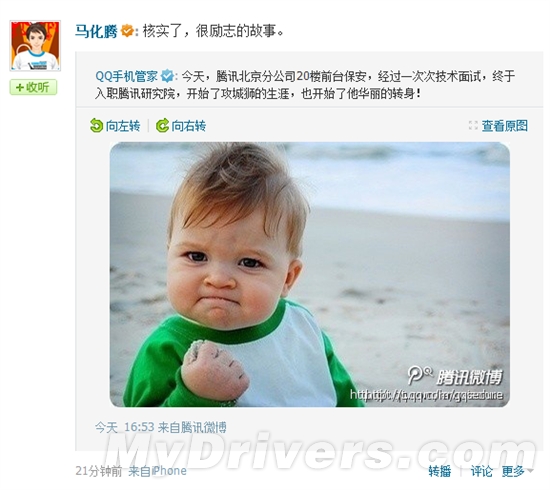Open 评论 comments on this post
The image size is (550, 490).
[x=481, y=471]
